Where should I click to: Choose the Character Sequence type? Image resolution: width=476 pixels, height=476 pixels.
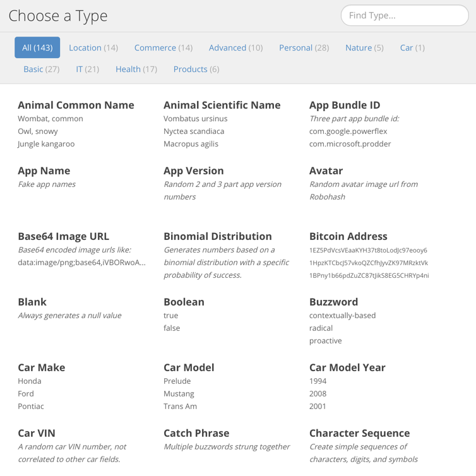point(359,433)
